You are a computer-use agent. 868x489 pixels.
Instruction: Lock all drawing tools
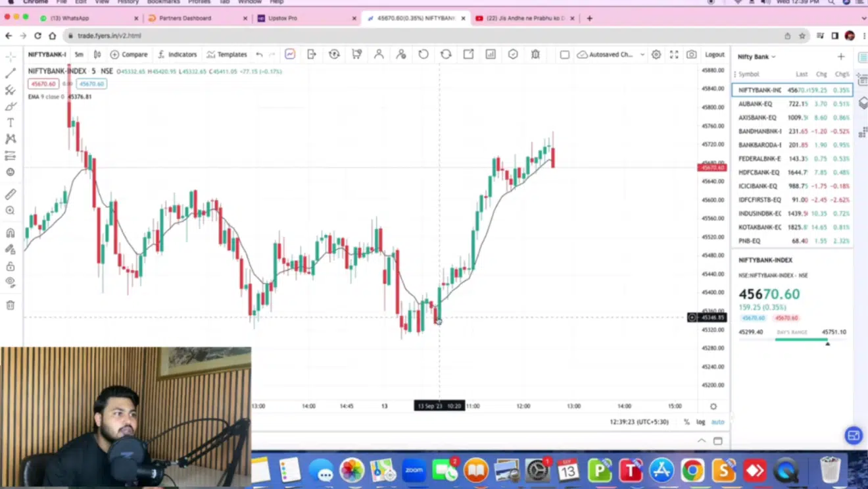point(11,266)
